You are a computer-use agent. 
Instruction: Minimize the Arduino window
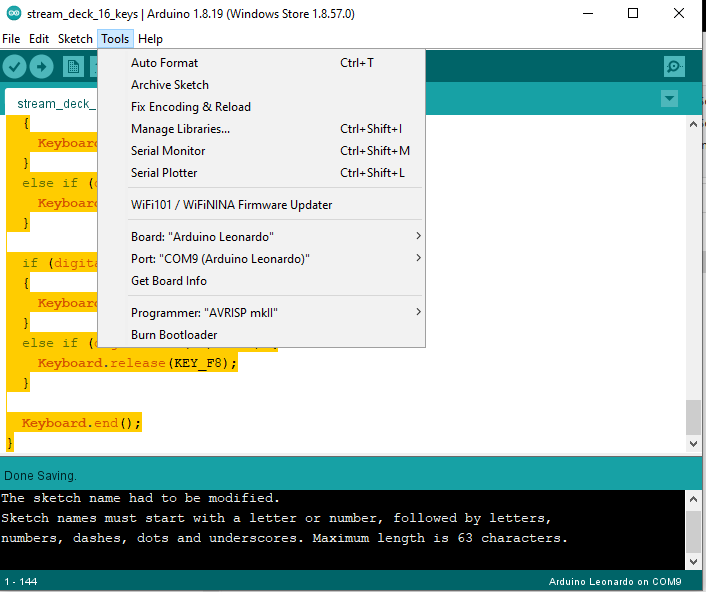pos(588,14)
